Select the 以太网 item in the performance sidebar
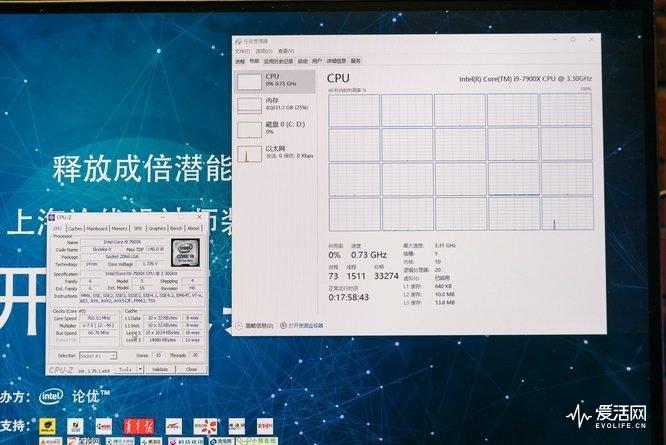Screen dimensions: 666x445 (275, 152)
